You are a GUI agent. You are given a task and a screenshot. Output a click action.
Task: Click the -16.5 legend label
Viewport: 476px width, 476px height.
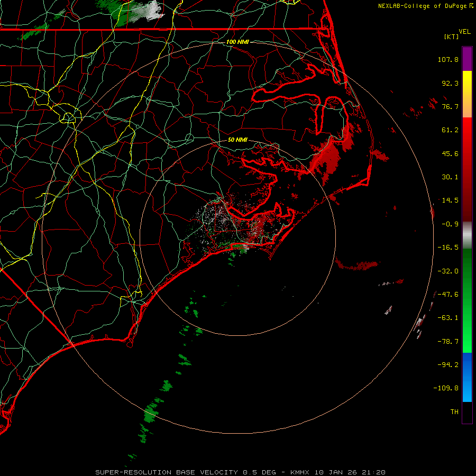(448, 248)
